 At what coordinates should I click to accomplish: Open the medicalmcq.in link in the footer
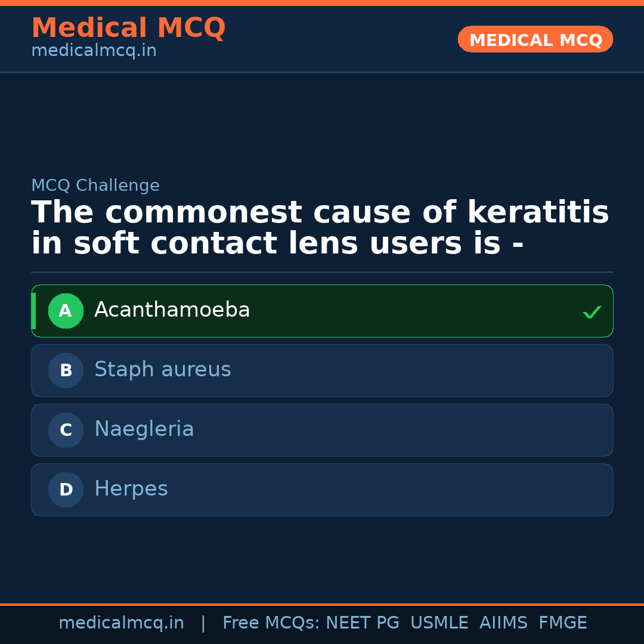[x=121, y=623]
